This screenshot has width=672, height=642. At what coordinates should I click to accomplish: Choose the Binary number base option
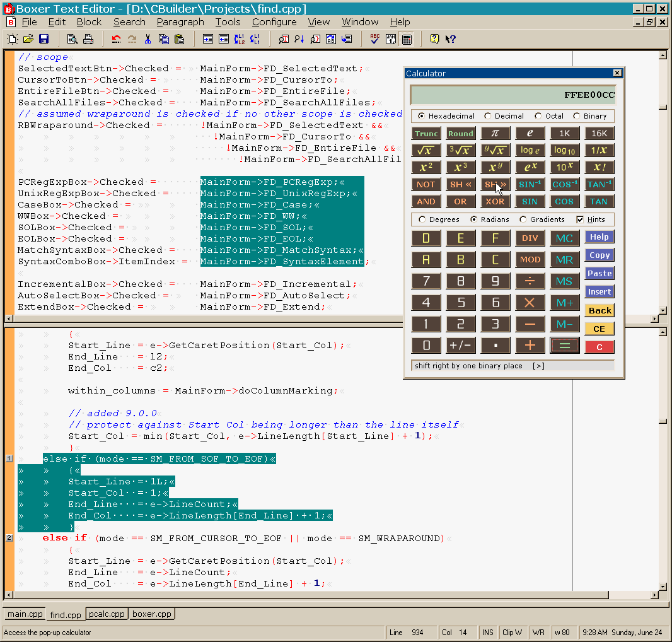tap(576, 116)
